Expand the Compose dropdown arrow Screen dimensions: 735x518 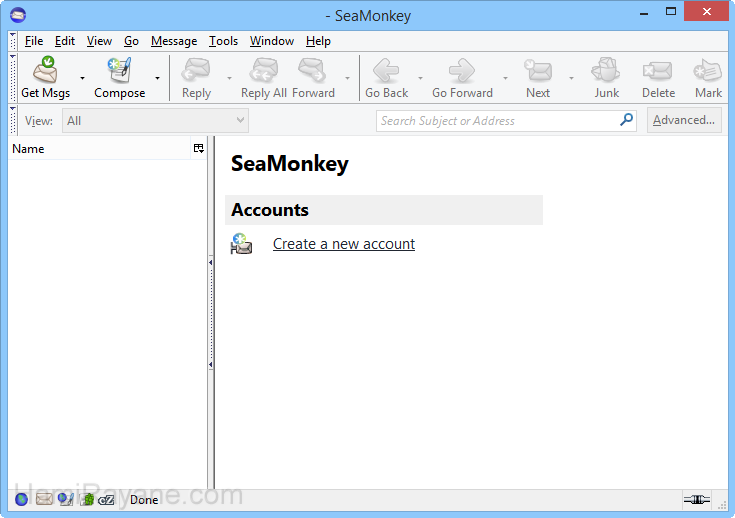tap(158, 78)
